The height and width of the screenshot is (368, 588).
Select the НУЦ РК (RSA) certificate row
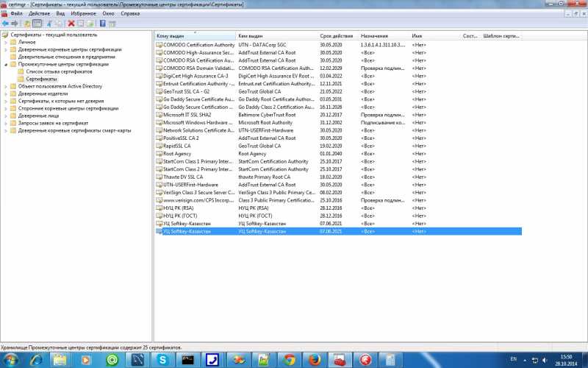(x=181, y=208)
